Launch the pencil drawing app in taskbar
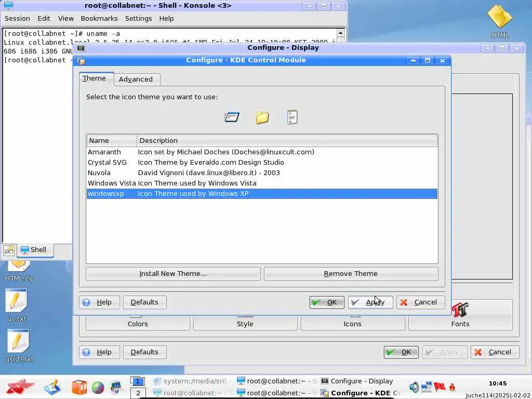Image resolution: width=532 pixels, height=399 pixels. (52, 387)
